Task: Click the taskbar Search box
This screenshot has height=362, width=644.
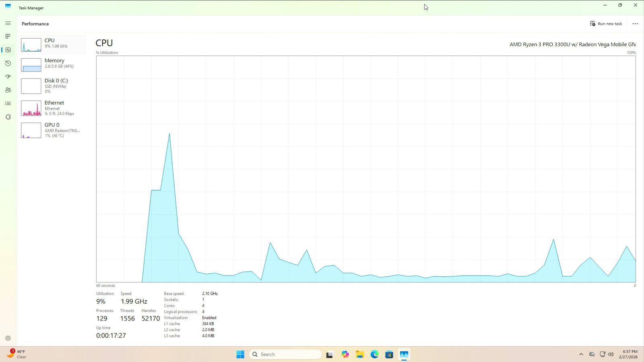Action: pos(286,354)
